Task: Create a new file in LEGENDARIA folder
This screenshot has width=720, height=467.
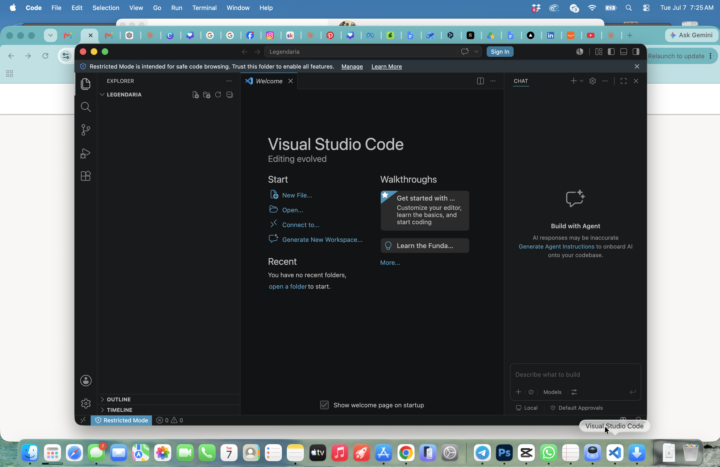Action: click(x=196, y=95)
